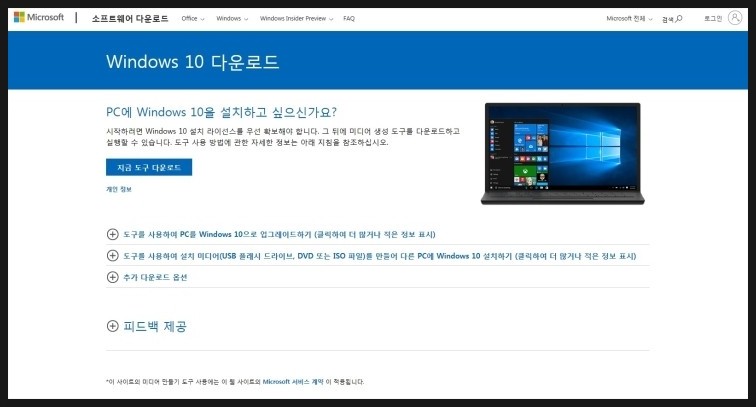Expand the USB/DVD/ISO installation media section

click(379, 256)
